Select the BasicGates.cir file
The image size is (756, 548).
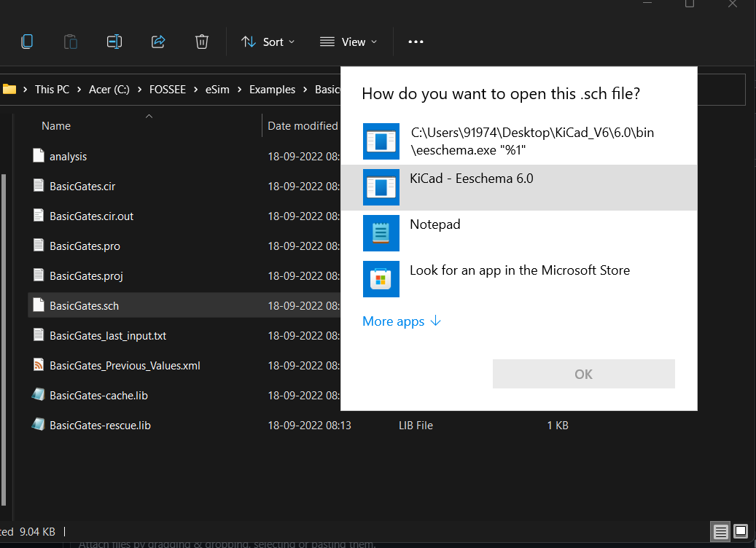[x=82, y=187]
